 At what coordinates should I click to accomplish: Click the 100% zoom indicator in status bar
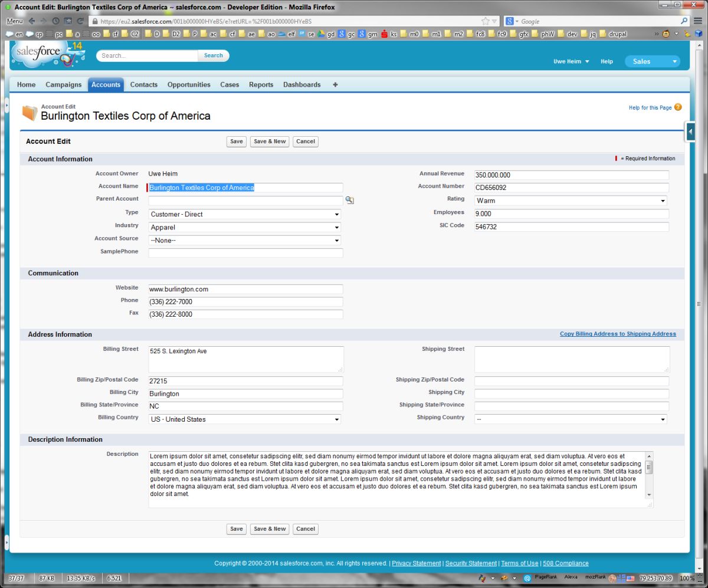[686, 578]
